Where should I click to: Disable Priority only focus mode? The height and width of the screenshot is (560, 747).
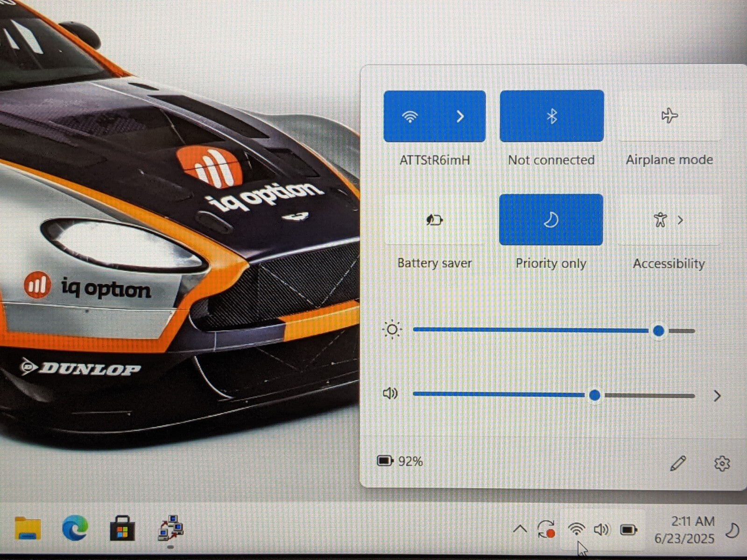pyautogui.click(x=551, y=220)
